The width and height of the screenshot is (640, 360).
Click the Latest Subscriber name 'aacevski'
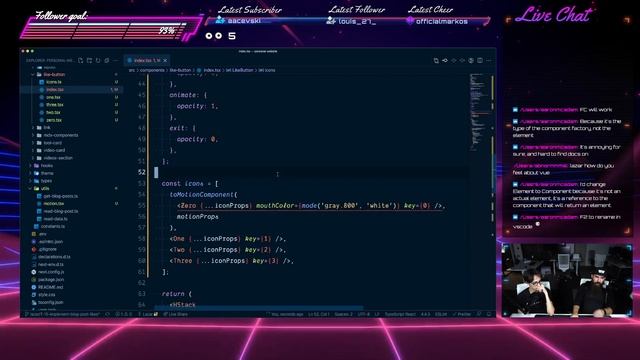244,20
